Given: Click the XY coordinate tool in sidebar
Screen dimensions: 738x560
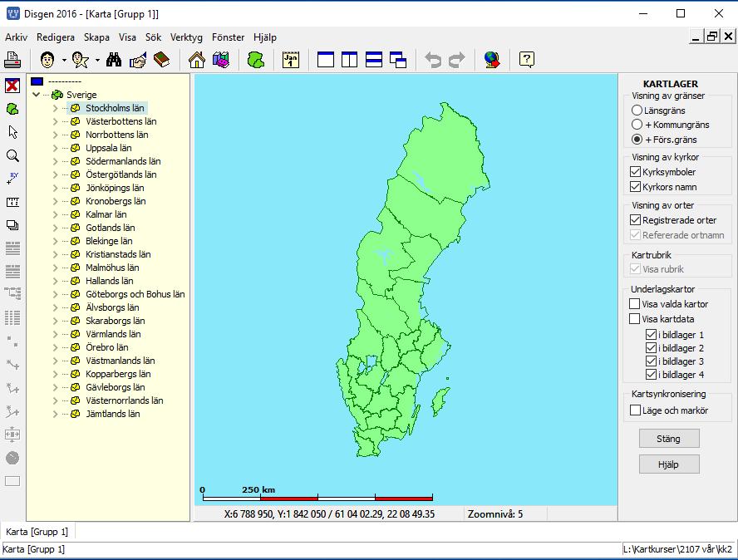Looking at the screenshot, I should point(12,179).
